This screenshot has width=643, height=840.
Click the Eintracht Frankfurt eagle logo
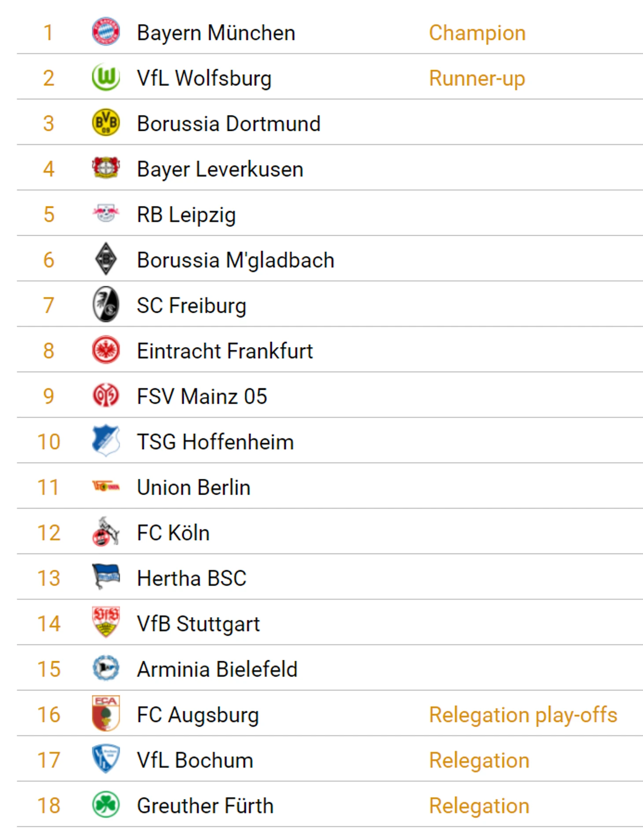tap(106, 350)
